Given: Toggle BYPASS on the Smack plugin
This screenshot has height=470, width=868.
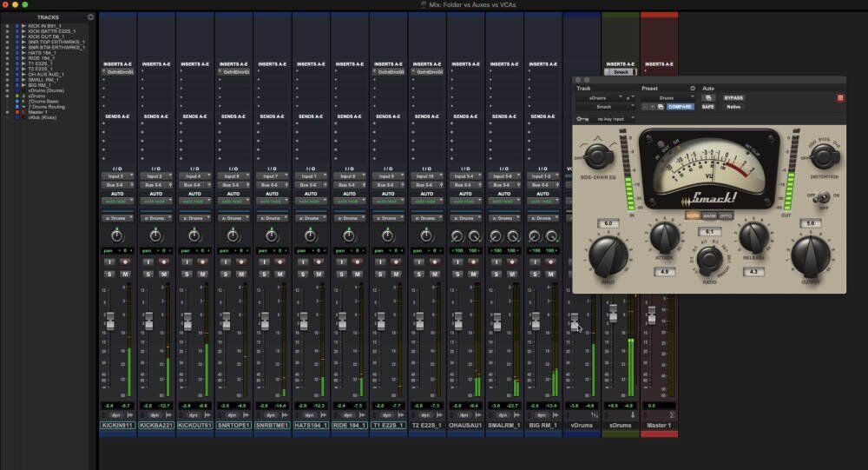Looking at the screenshot, I should [733, 98].
